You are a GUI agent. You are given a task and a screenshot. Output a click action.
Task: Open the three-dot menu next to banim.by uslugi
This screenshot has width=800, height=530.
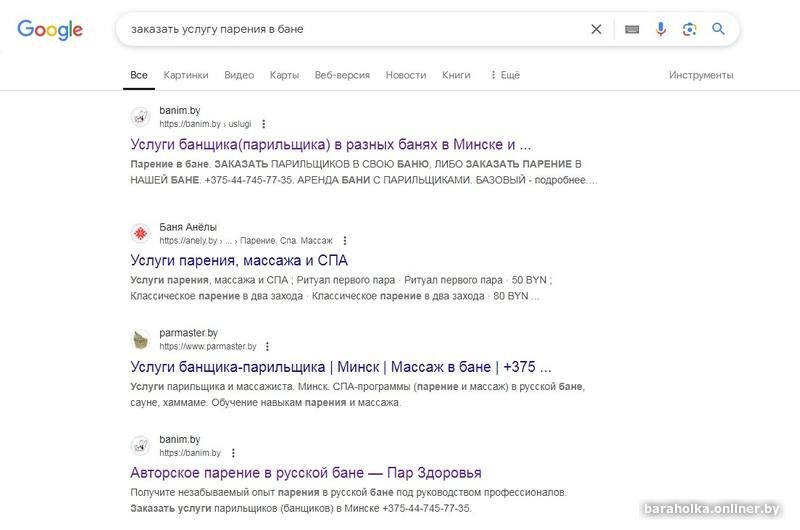263,124
